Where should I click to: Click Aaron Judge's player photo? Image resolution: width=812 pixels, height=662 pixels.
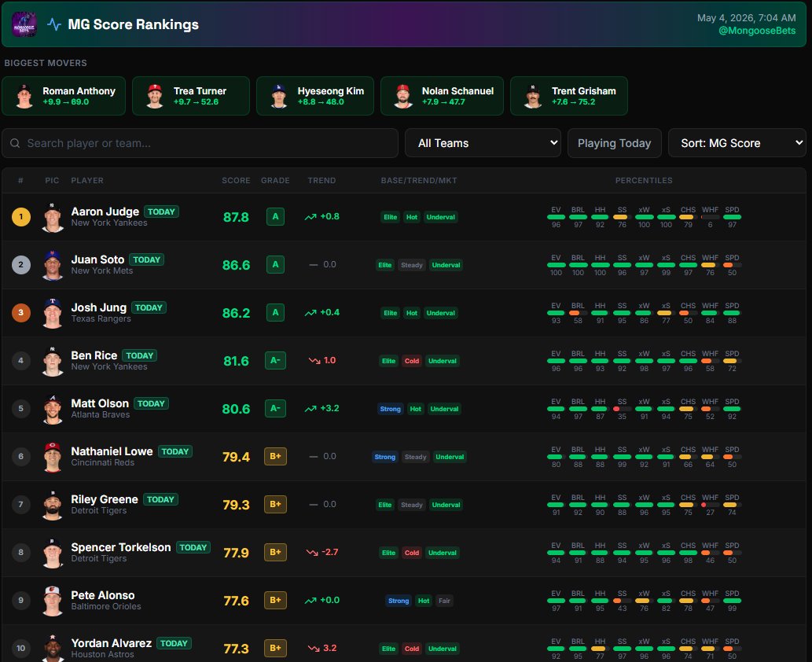(53, 217)
